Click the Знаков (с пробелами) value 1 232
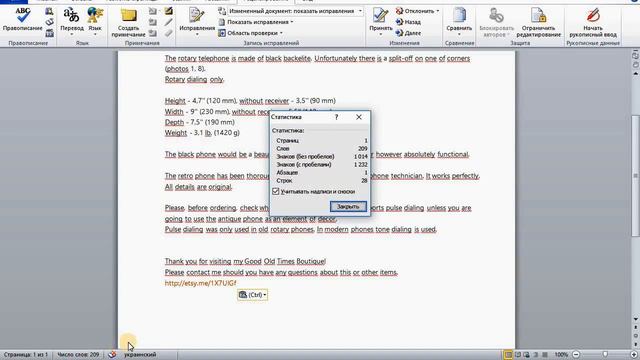Screen dimensions: 640x360 point(361,164)
